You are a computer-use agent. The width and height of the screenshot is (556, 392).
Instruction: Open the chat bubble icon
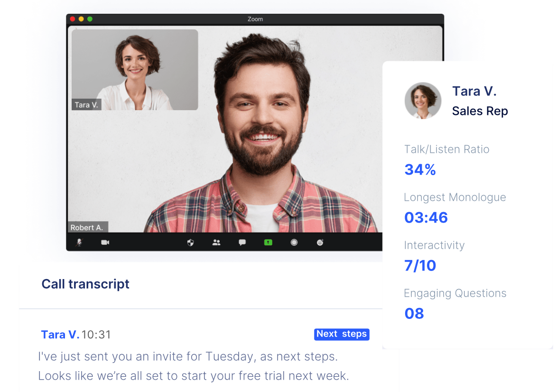click(242, 243)
